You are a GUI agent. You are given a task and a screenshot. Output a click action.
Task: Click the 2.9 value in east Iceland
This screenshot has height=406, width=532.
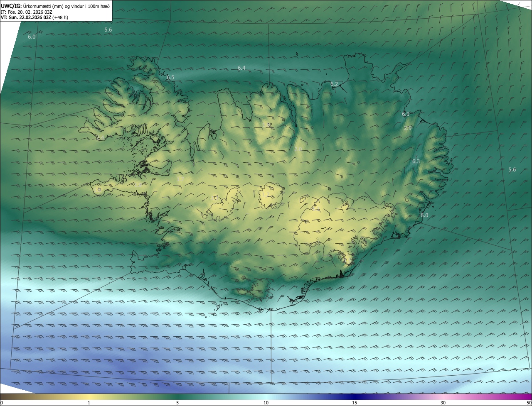pos(408,129)
